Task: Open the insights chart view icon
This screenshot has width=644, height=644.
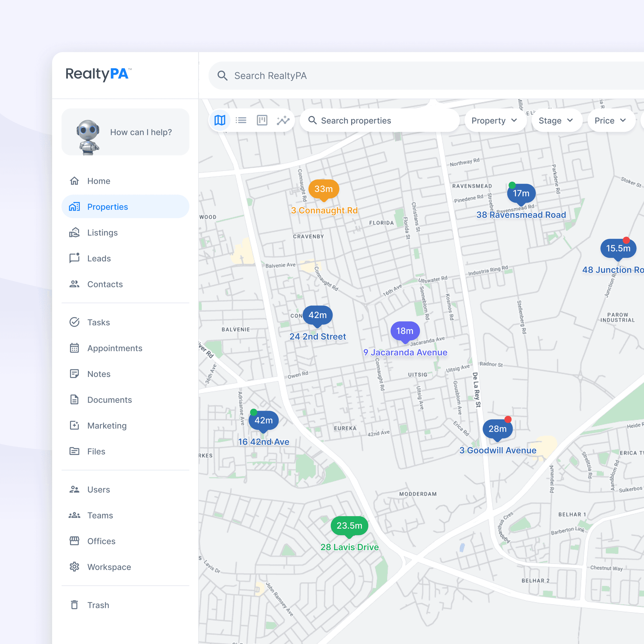Action: click(283, 120)
